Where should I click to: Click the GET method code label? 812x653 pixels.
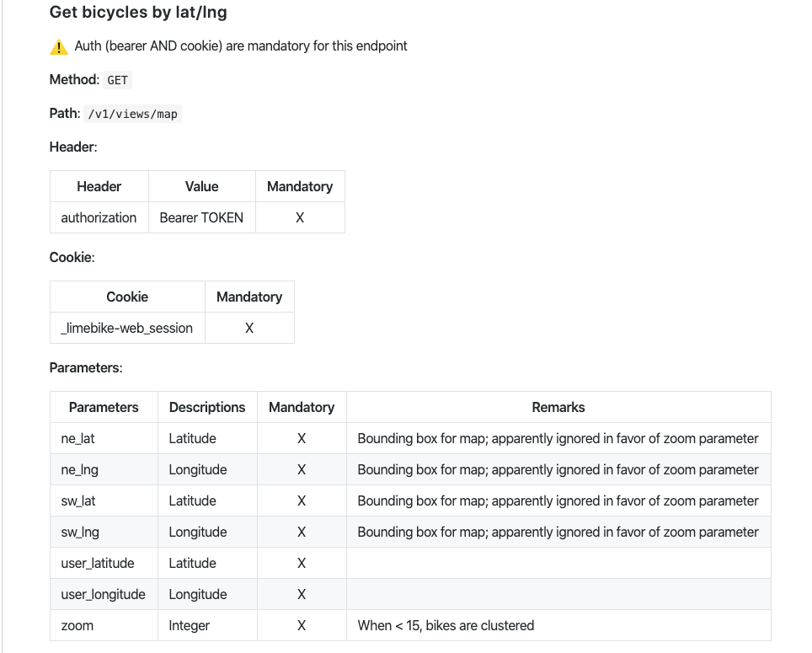(x=118, y=80)
